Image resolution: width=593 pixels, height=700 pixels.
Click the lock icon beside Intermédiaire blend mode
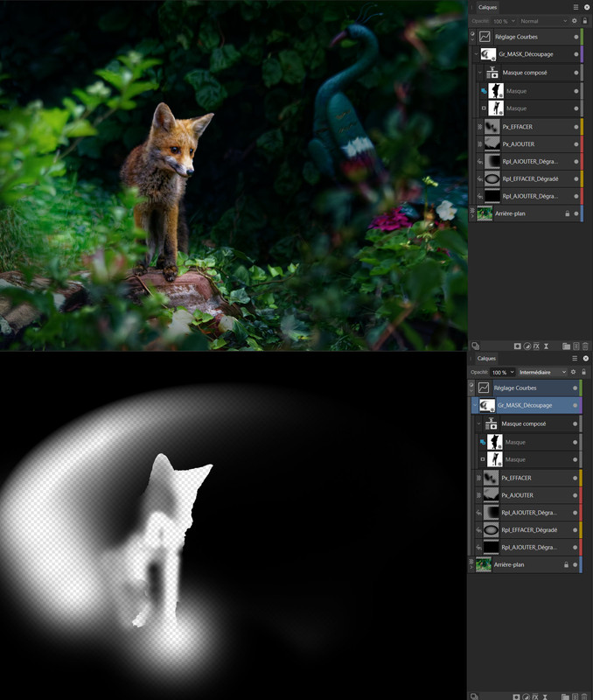[x=583, y=372]
